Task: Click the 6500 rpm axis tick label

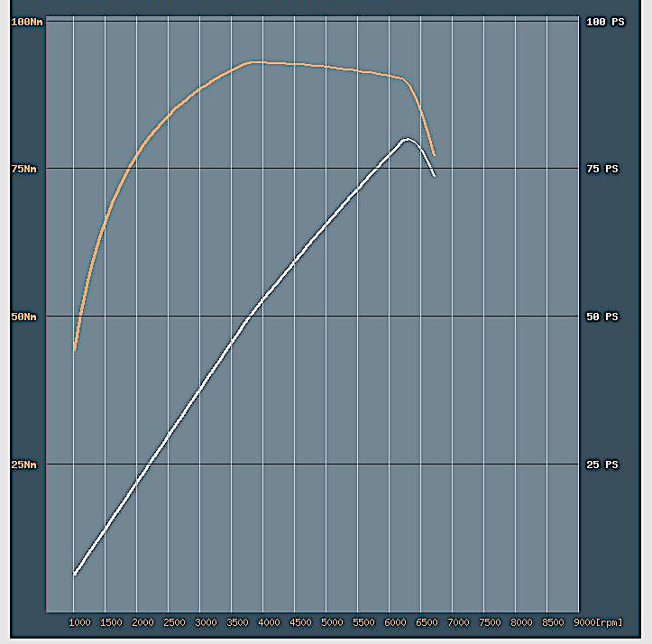Action: (427, 622)
